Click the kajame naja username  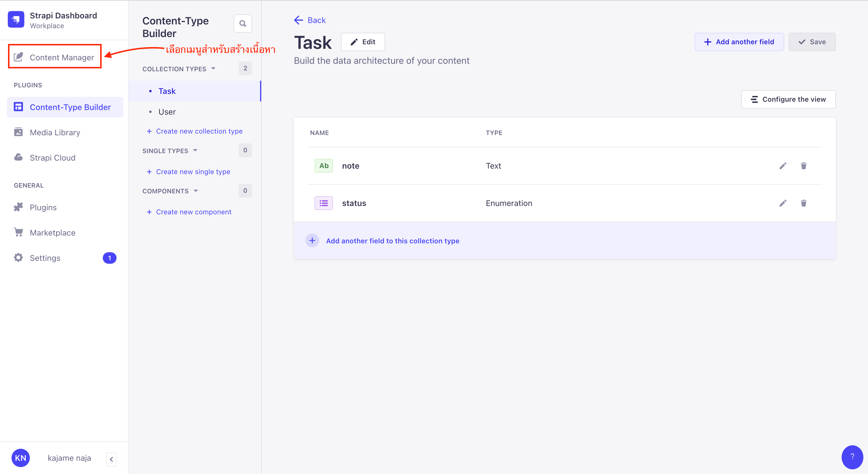coord(69,458)
